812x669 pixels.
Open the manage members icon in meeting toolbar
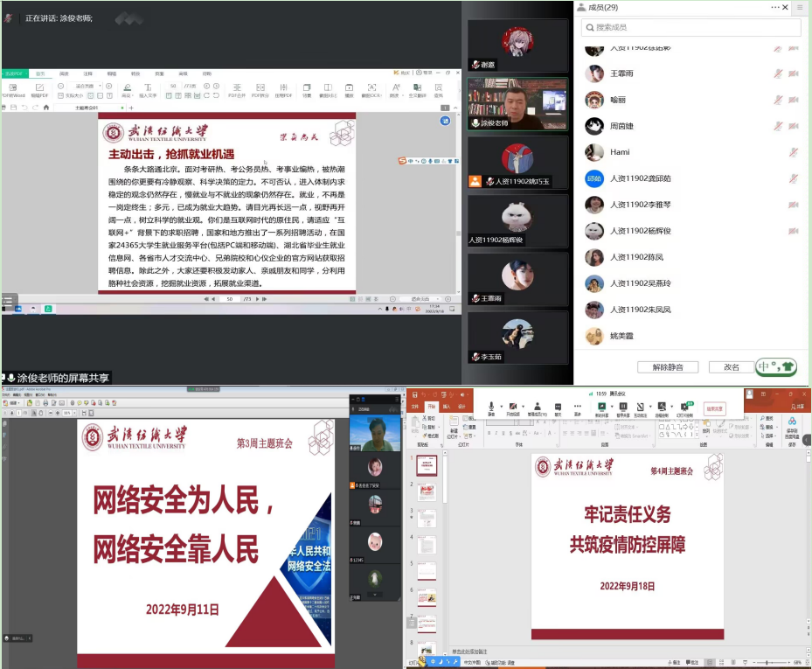[x=537, y=407]
